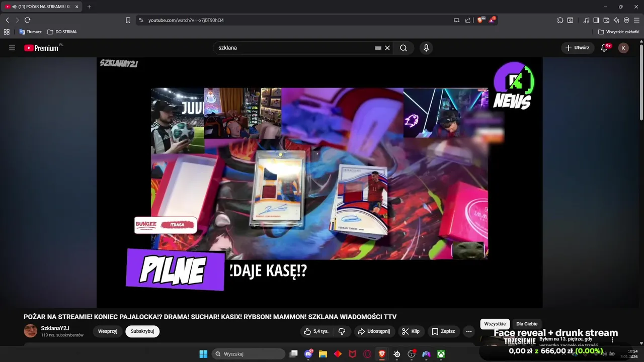Go forward with browser forward arrow

click(x=17, y=20)
